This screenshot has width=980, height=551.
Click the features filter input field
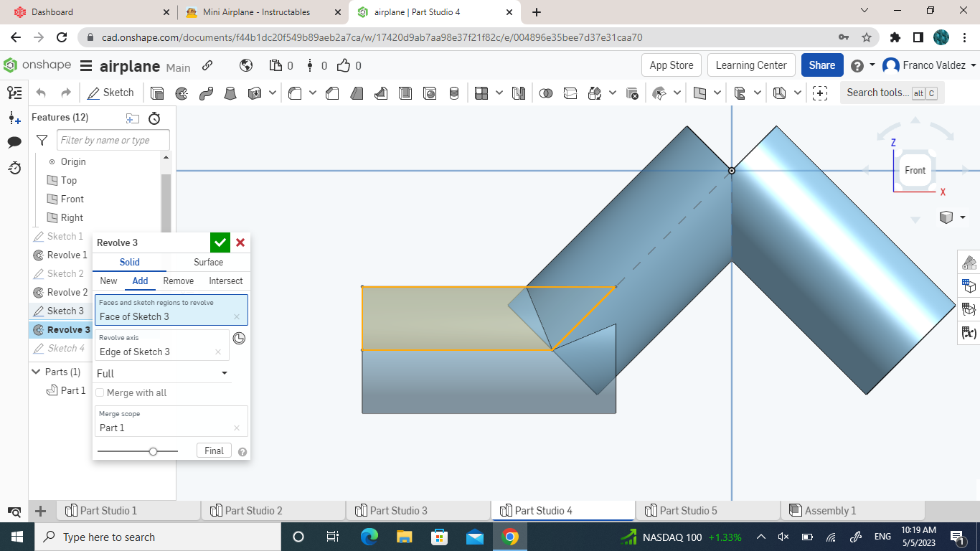(x=113, y=139)
